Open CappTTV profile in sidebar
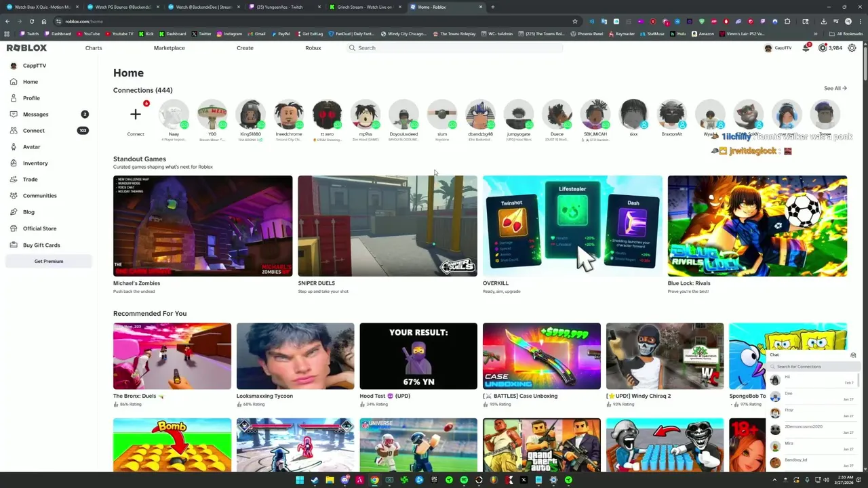The width and height of the screenshot is (868, 488). click(34, 66)
